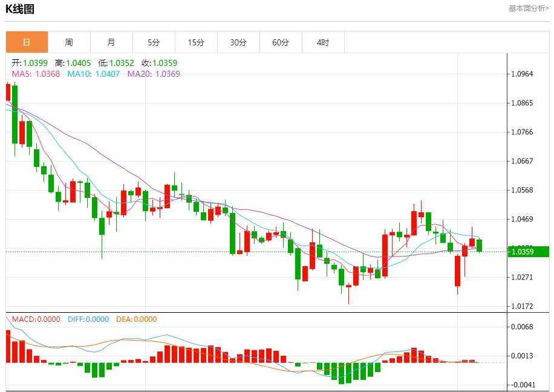The height and width of the screenshot is (392, 554).
Task: Click the MA10 indicator label
Action: point(94,74)
